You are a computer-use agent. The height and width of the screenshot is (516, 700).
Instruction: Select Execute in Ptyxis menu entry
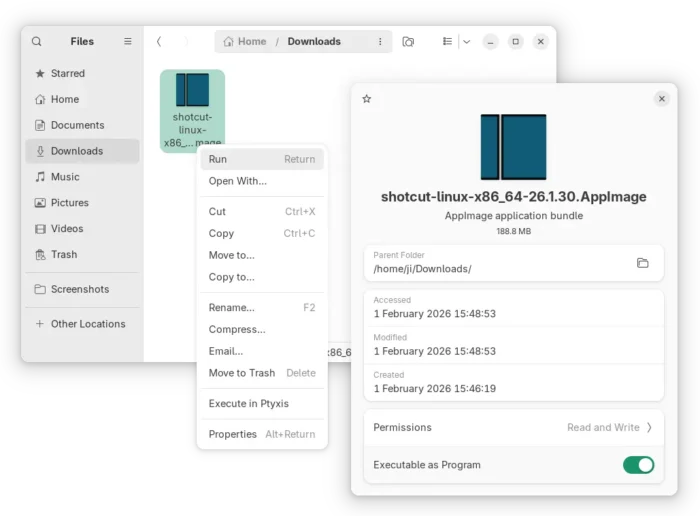pyautogui.click(x=248, y=403)
